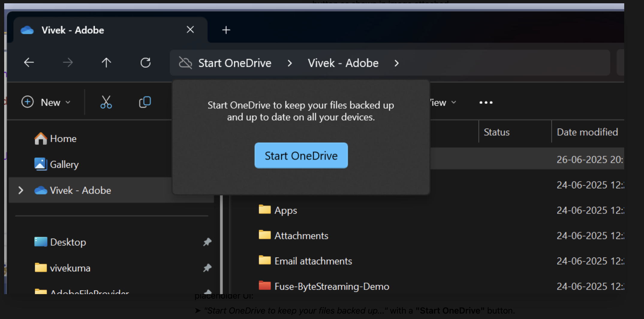Click the Cut scissors icon
Viewport: 644px width, 319px height.
pos(106,102)
